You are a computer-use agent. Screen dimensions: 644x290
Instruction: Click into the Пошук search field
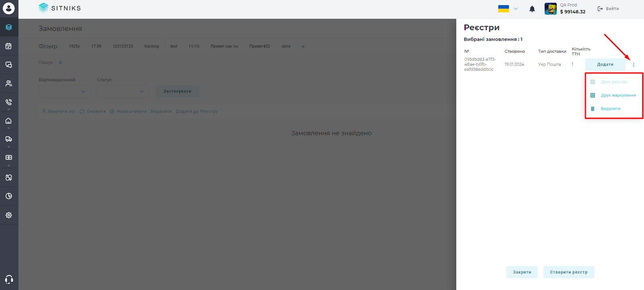(x=46, y=62)
